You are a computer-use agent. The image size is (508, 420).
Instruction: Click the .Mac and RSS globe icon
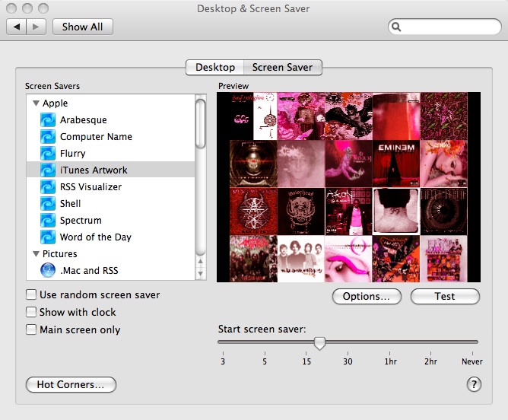48,270
